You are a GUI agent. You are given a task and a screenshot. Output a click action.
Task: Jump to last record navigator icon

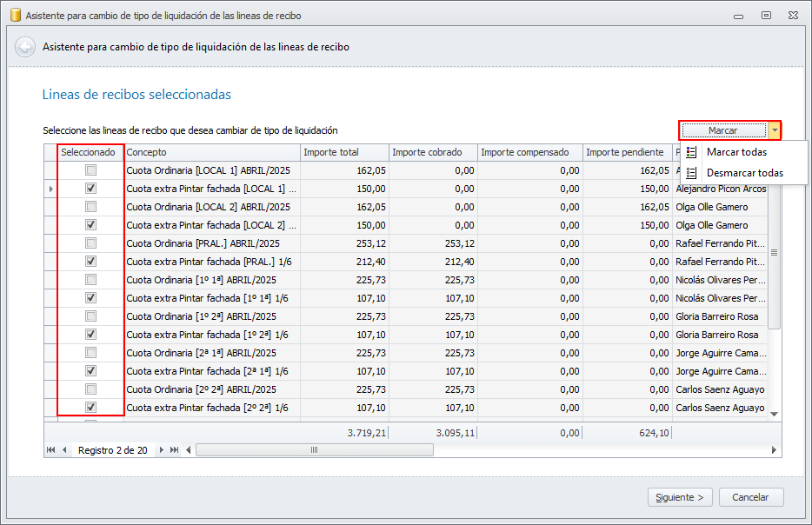pyautogui.click(x=175, y=450)
